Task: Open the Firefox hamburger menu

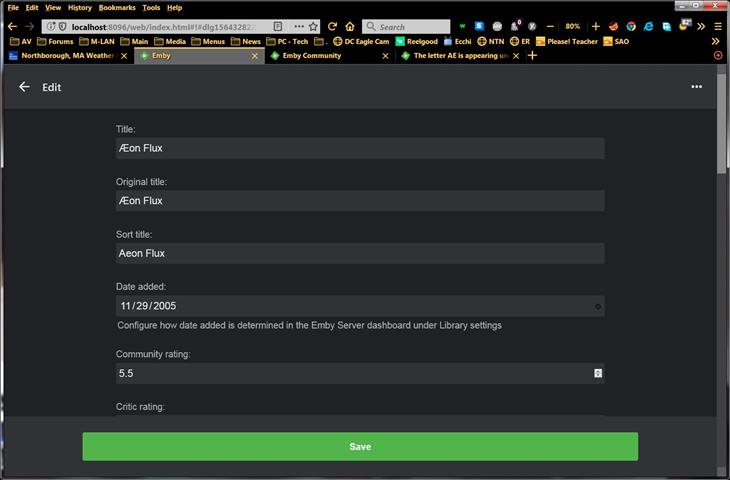Action: click(x=718, y=27)
